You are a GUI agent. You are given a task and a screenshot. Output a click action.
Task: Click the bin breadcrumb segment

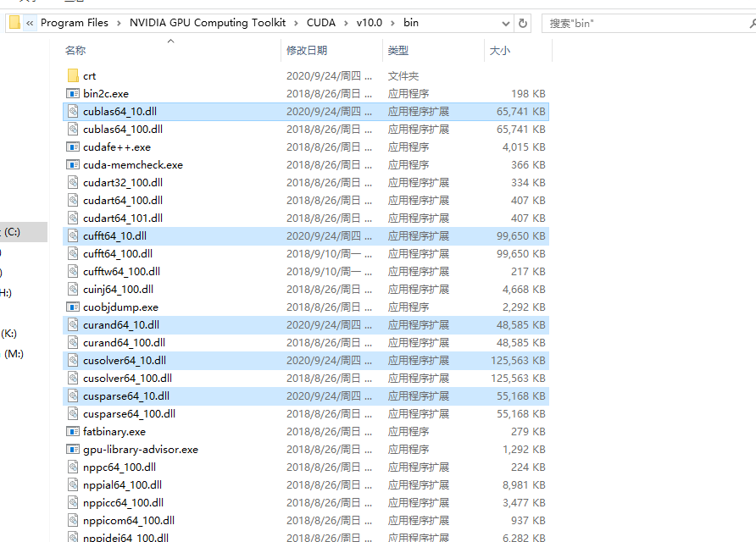tap(411, 23)
